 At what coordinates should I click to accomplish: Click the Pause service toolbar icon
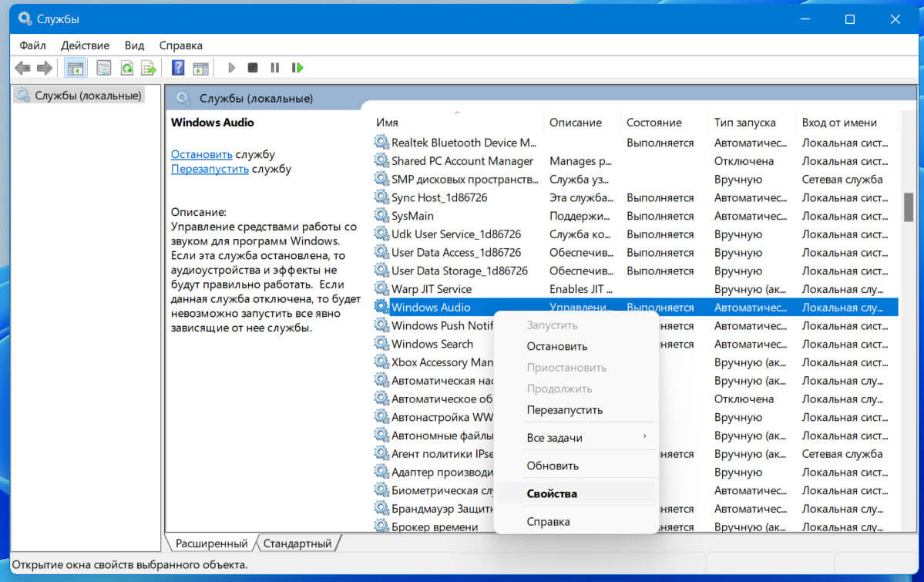(x=274, y=68)
